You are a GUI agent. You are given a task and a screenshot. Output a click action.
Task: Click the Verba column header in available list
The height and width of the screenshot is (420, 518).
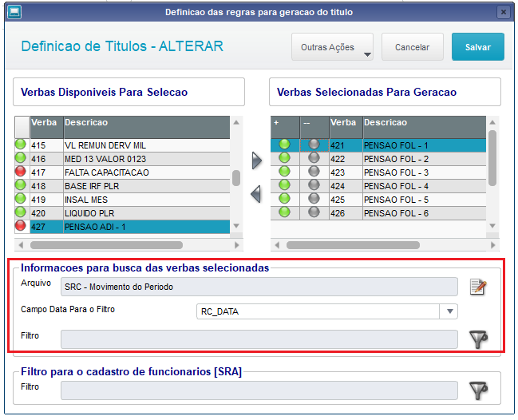coord(46,127)
